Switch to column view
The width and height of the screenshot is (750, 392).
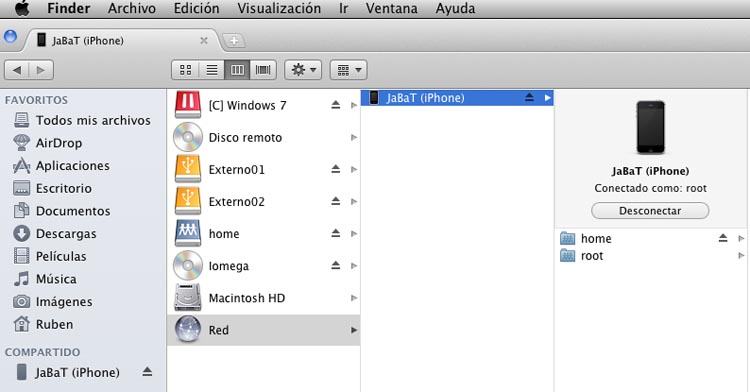[x=237, y=70]
